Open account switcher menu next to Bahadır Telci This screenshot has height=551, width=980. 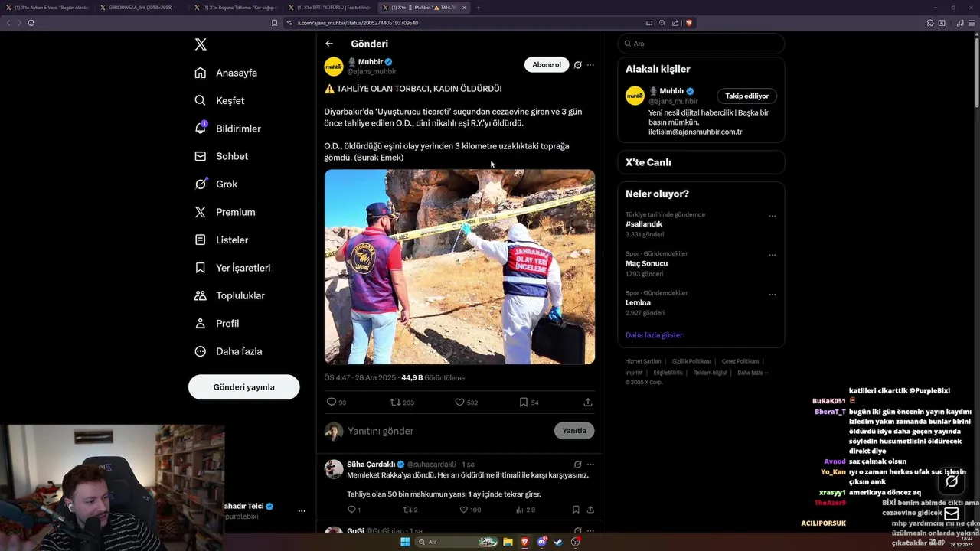(x=302, y=510)
